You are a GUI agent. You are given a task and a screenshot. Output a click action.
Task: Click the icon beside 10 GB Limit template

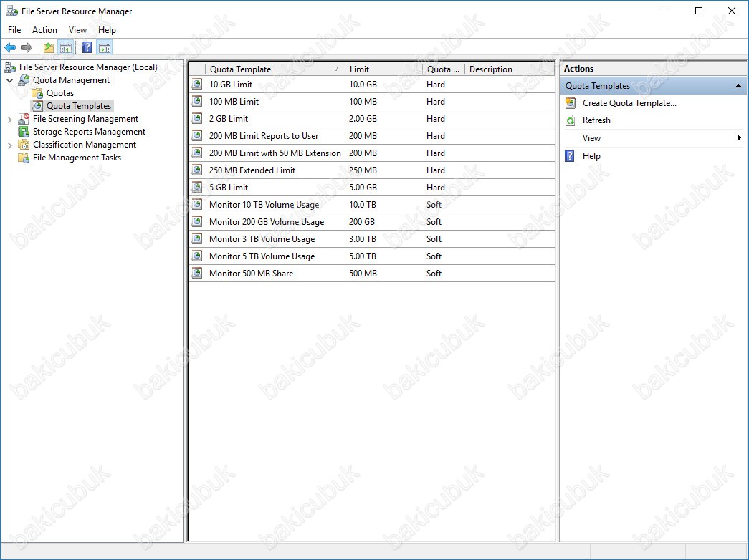tap(197, 85)
